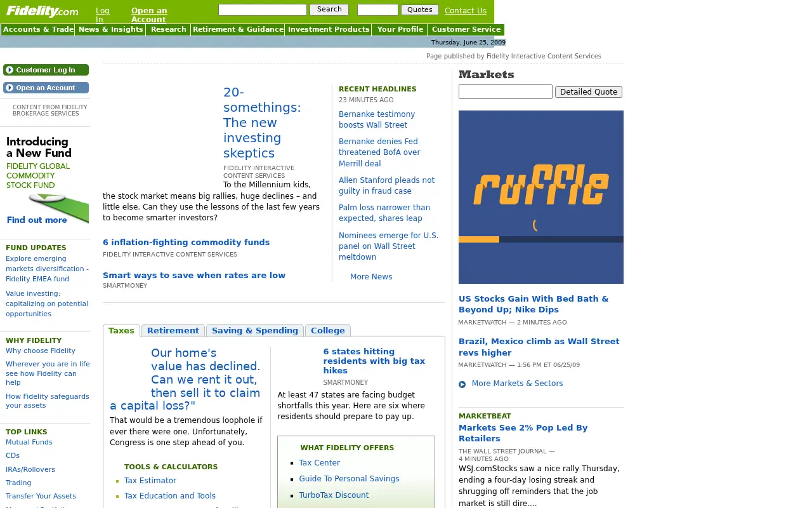This screenshot has height=508, width=812.
Task: Open the 6 states hitting residents tax hikes article
Action: coord(374,361)
